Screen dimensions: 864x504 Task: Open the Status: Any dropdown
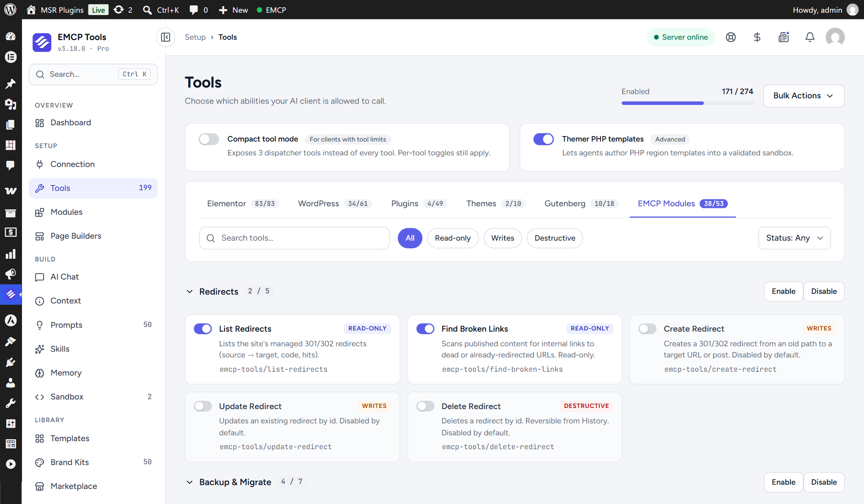(795, 238)
